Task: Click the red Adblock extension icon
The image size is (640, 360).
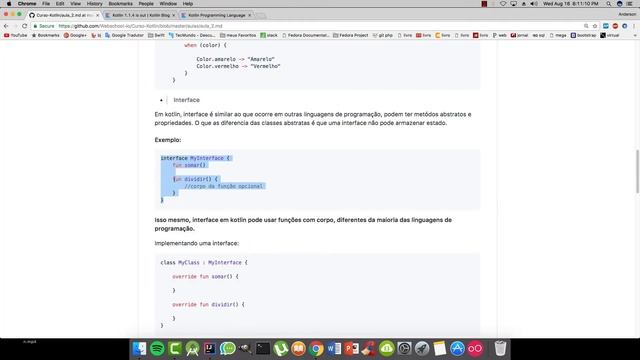Action: pyautogui.click(x=615, y=26)
